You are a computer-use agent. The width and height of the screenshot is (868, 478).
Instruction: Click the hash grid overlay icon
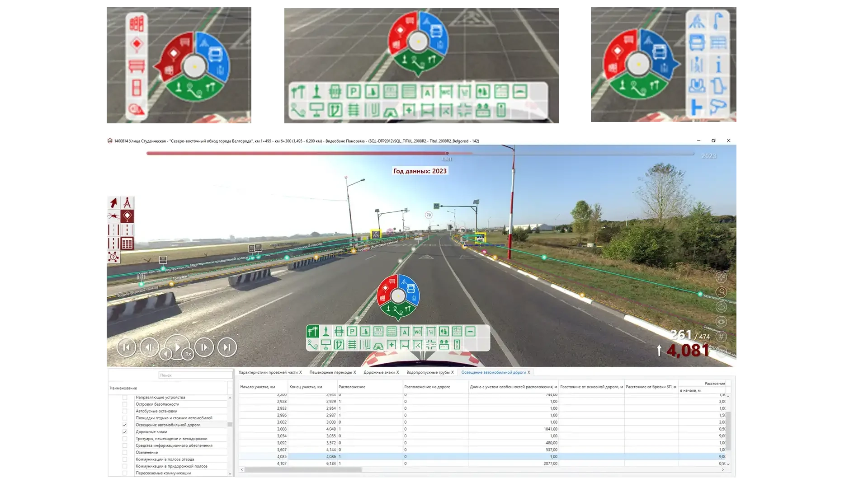[x=721, y=336]
